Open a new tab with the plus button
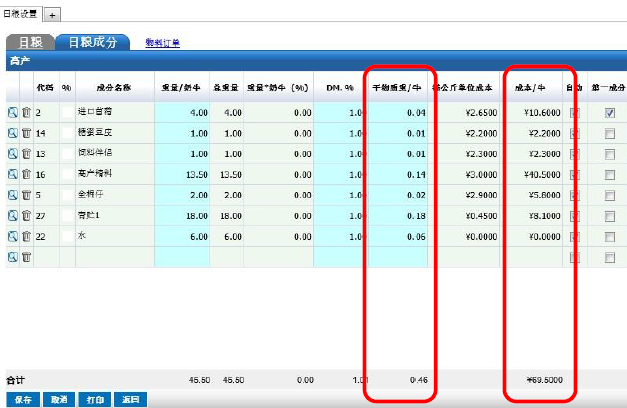 (x=52, y=14)
